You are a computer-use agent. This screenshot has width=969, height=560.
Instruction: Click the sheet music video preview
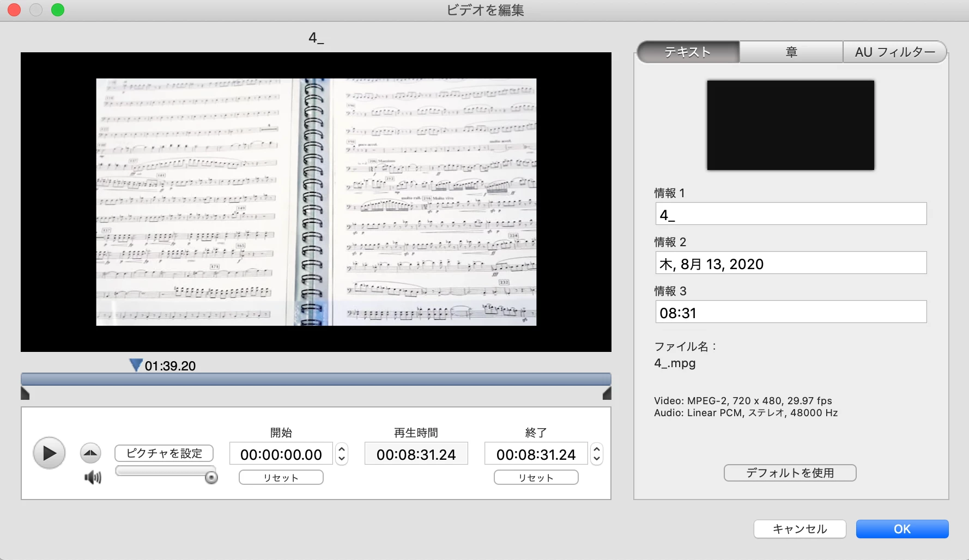pyautogui.click(x=316, y=202)
